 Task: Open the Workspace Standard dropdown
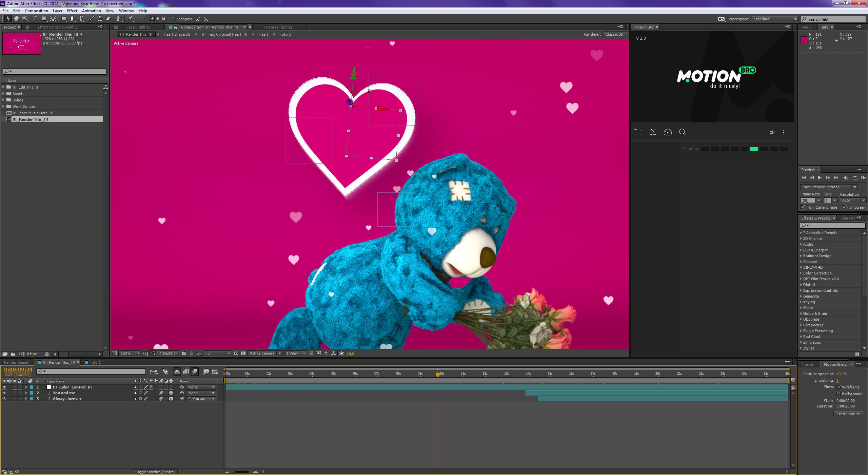click(x=774, y=19)
